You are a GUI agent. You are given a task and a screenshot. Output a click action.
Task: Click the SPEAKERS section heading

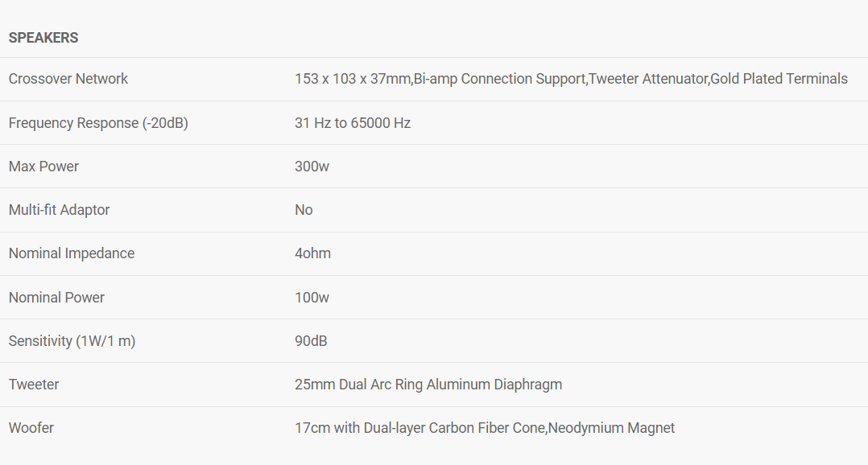click(43, 38)
